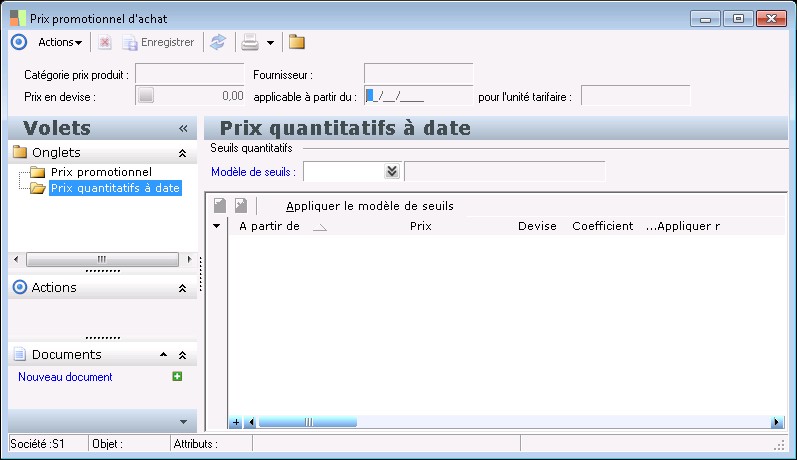Sort by A partir de column

[269, 226]
